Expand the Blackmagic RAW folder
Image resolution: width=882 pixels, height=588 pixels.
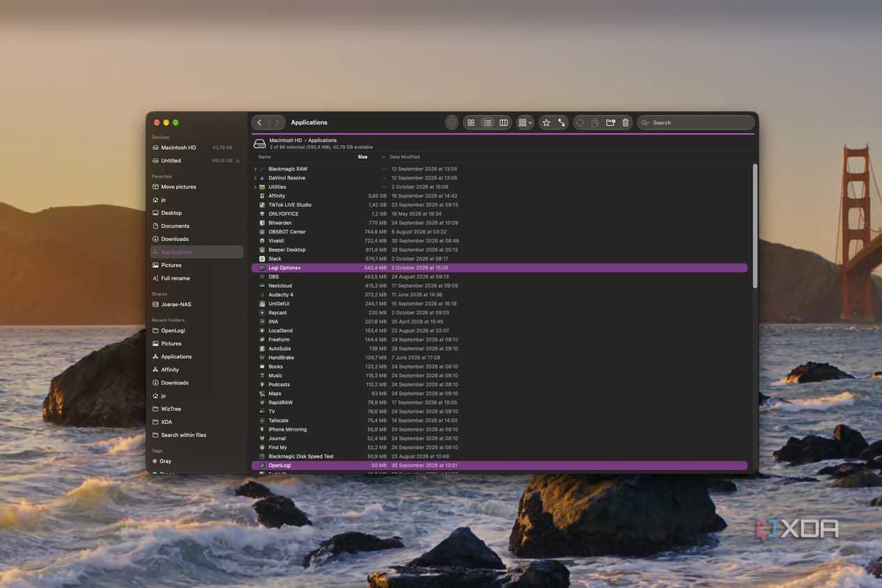pos(255,169)
